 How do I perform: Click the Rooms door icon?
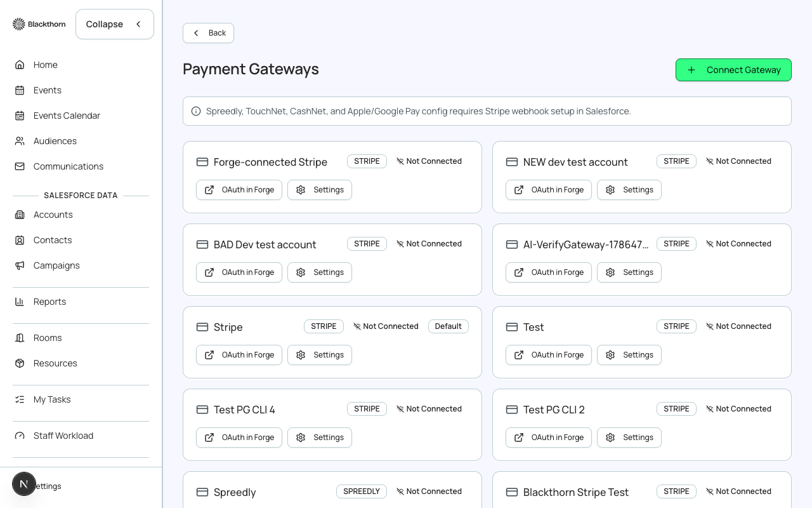[20, 338]
